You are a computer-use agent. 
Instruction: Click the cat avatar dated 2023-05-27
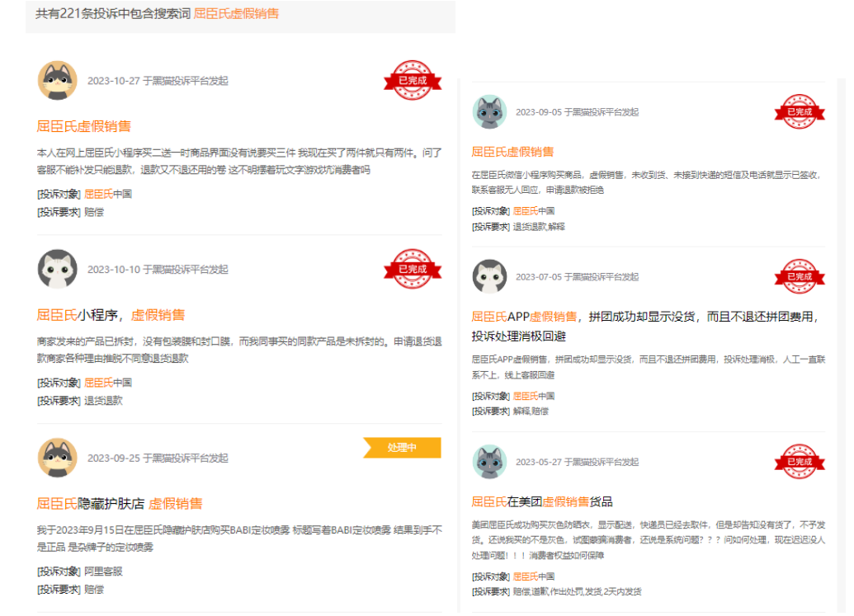click(x=489, y=462)
